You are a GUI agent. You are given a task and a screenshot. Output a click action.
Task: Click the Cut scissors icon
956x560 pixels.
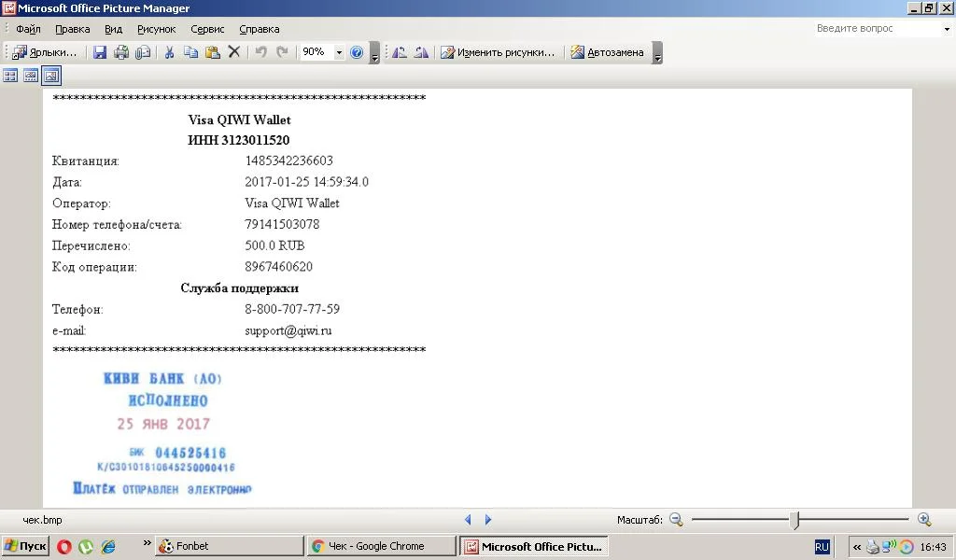pos(170,52)
